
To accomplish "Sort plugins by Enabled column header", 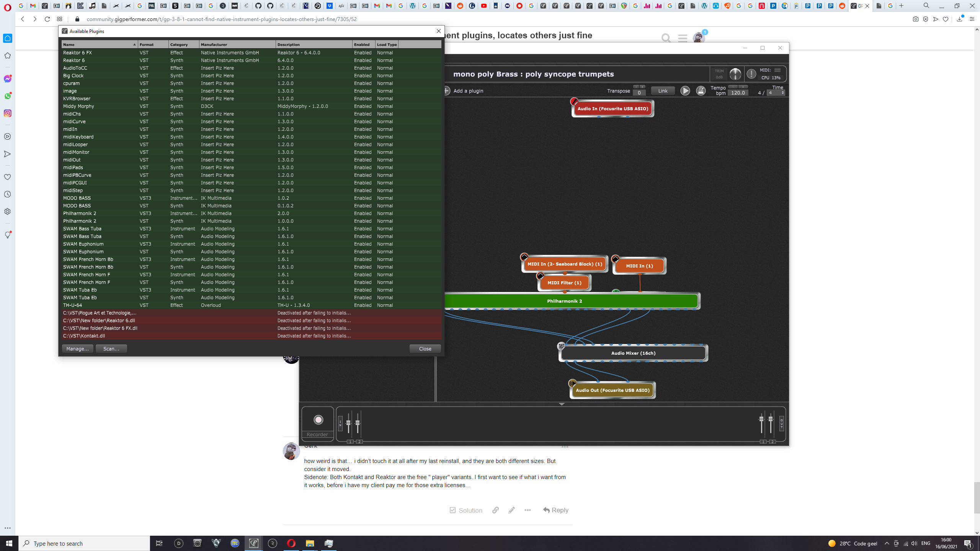I will click(364, 44).
